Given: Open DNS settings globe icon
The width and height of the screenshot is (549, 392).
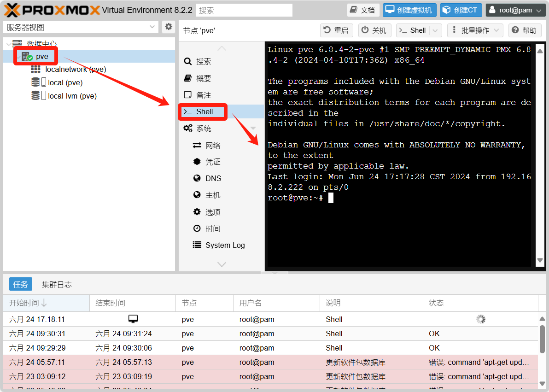Looking at the screenshot, I should (197, 178).
